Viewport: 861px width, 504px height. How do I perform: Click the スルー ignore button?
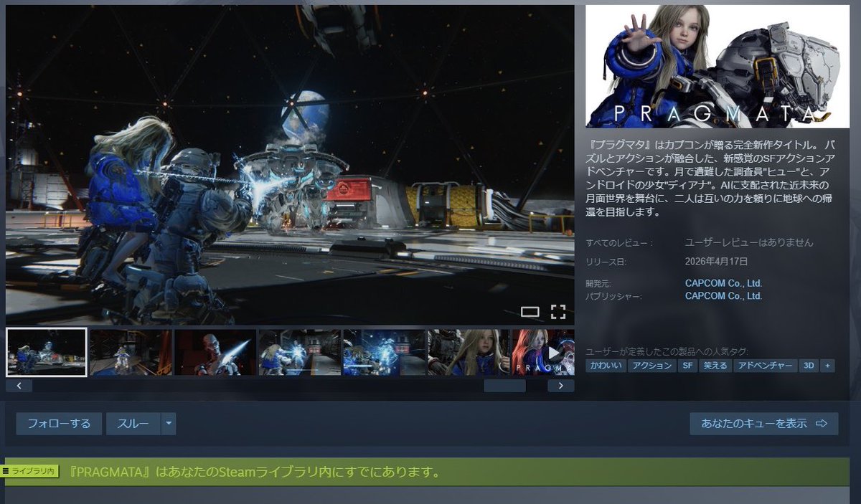coord(133,424)
